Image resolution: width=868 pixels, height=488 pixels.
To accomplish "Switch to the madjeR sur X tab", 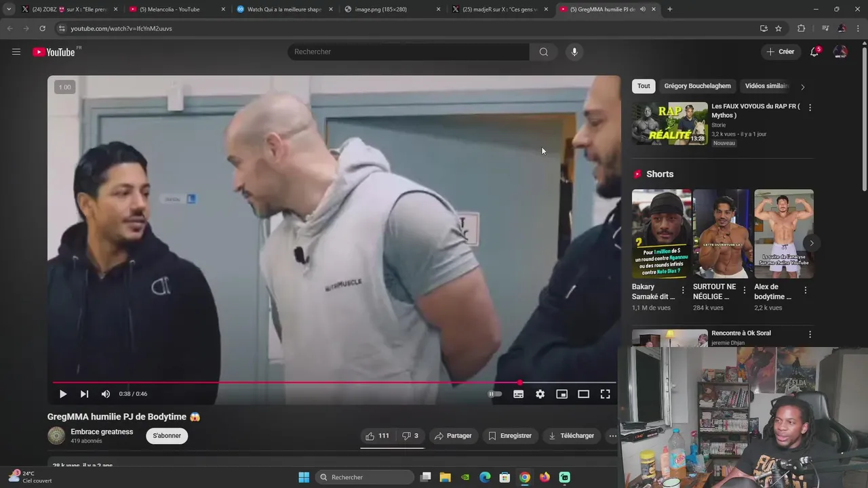I will (500, 9).
